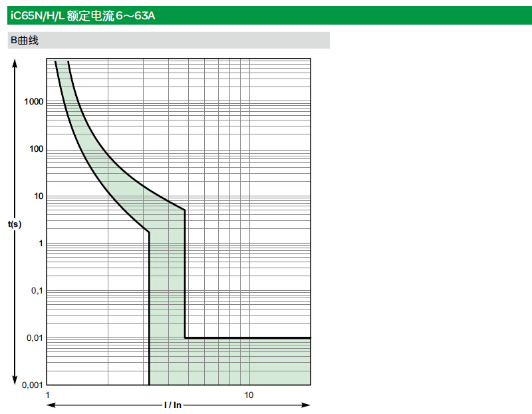Click the green shaded area below the 0,01 line

[246, 361]
